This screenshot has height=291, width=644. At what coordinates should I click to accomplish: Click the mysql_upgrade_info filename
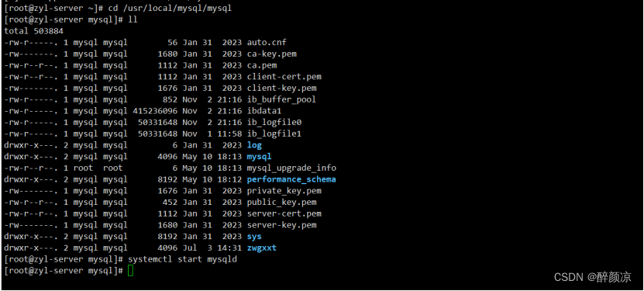tap(291, 168)
